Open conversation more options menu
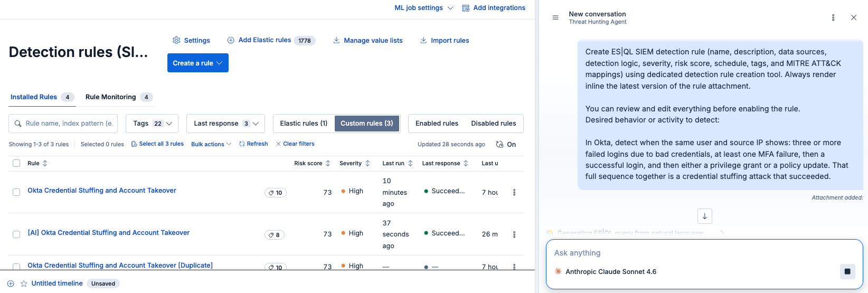Image resolution: width=868 pixels, height=293 pixels. coord(833,17)
